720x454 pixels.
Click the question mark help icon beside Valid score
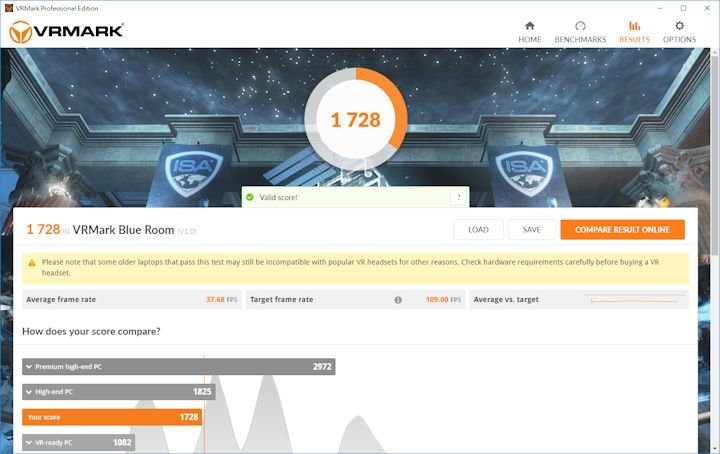pos(458,197)
